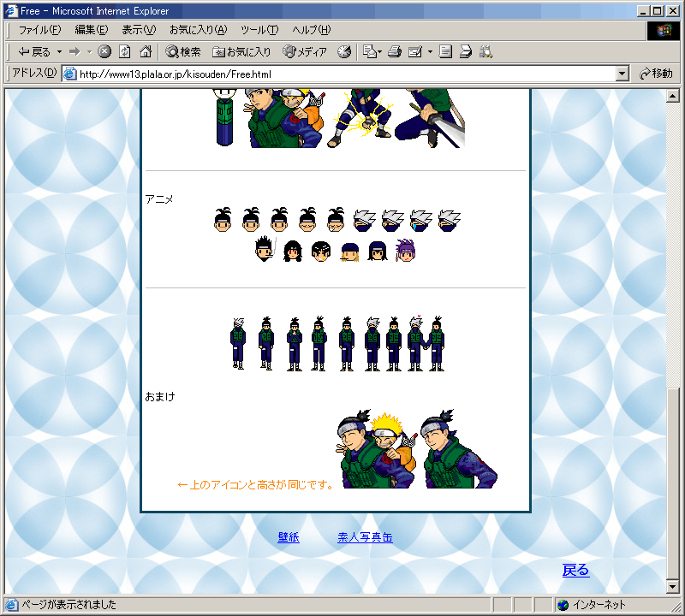Click the 戻る link at page bottom
The width and height of the screenshot is (685, 616).
click(x=575, y=570)
